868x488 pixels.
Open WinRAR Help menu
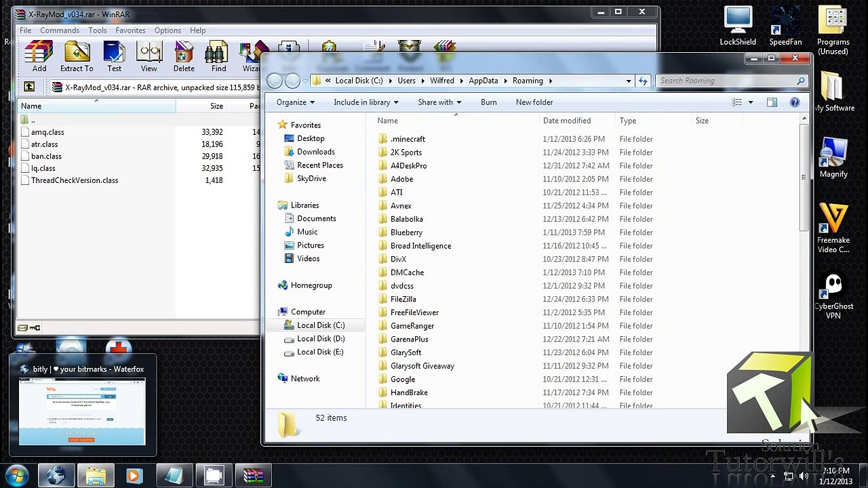point(197,30)
